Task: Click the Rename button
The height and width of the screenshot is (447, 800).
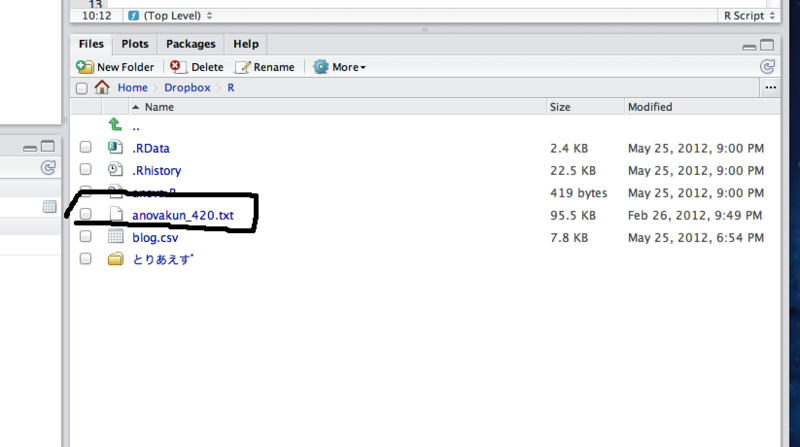Action: click(265, 67)
